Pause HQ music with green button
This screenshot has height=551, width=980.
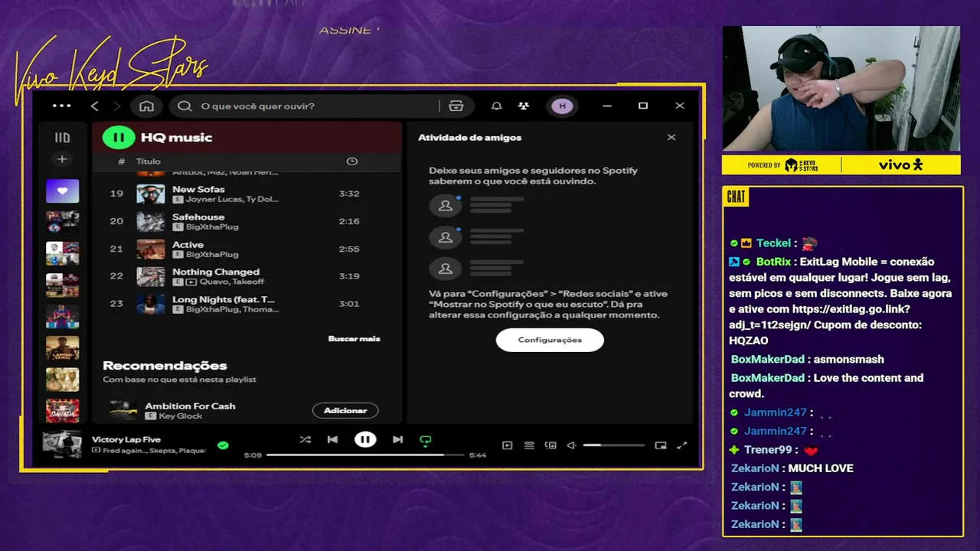point(119,138)
